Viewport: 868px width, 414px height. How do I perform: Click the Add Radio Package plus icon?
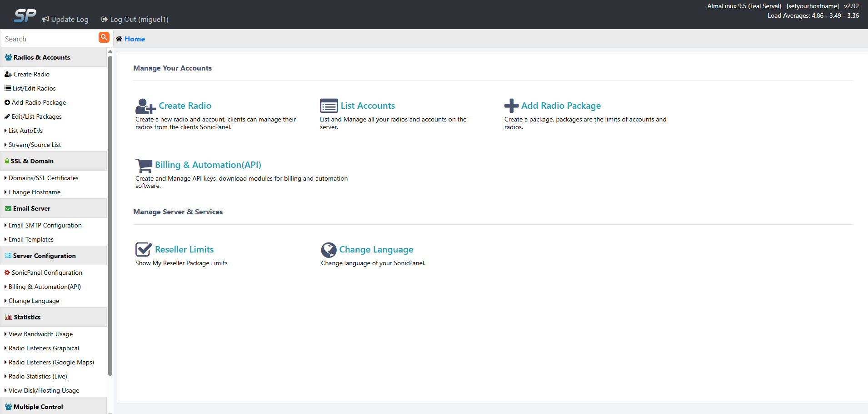pos(511,106)
